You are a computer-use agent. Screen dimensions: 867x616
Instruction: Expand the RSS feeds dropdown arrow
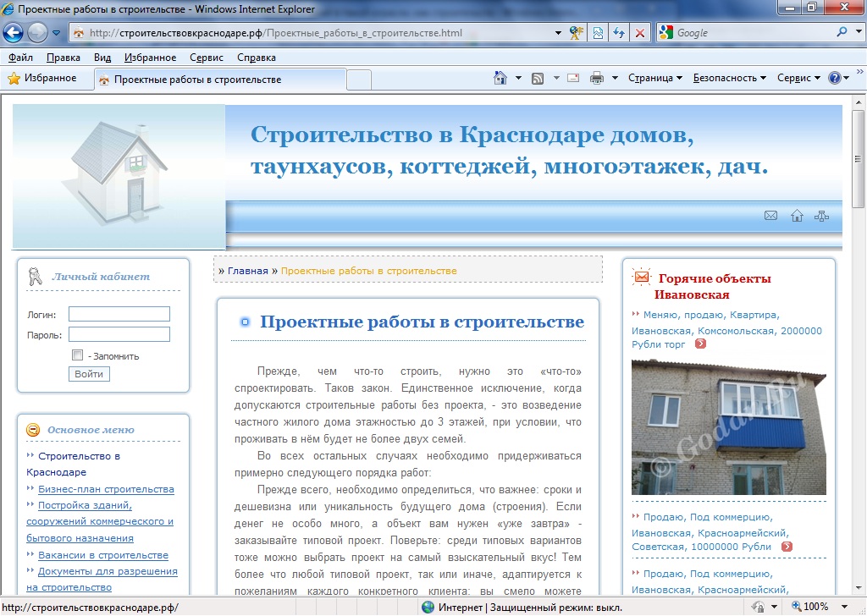coord(556,78)
